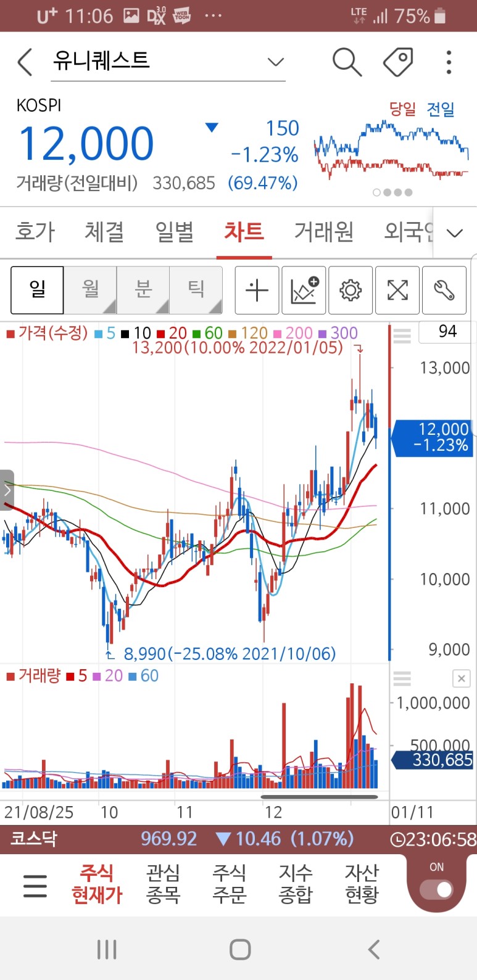Open 지수 종합 bottom menu

coord(296,884)
